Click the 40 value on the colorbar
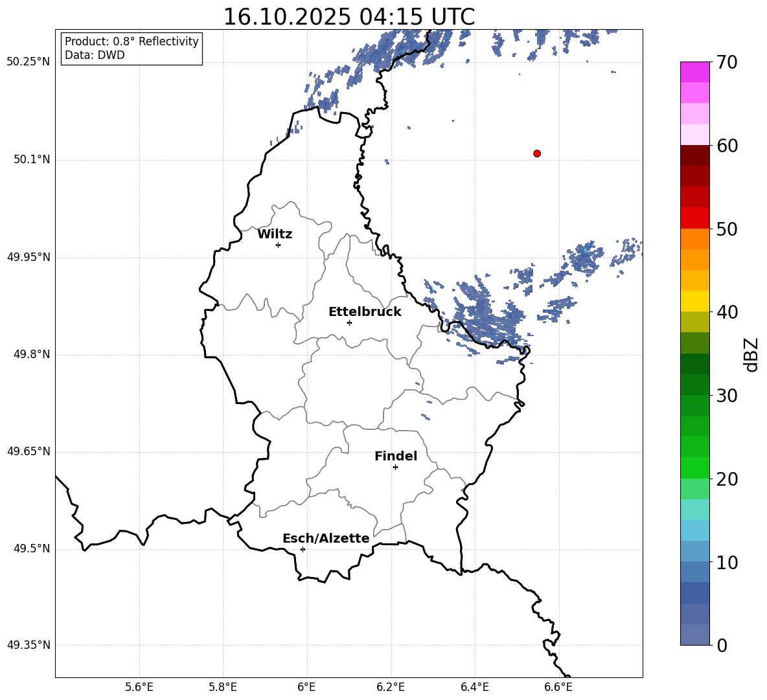 click(727, 312)
